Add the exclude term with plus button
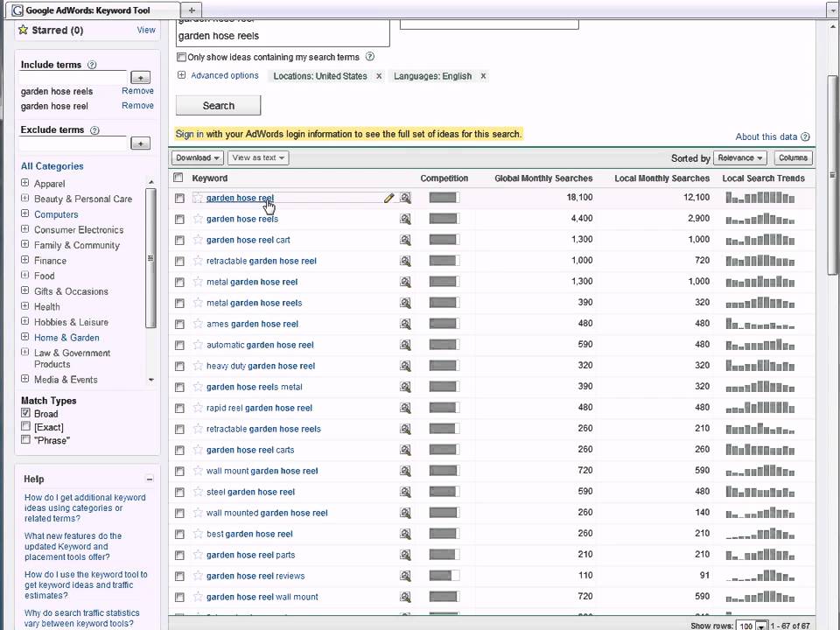Screen dimensions: 840x630 point(140,143)
